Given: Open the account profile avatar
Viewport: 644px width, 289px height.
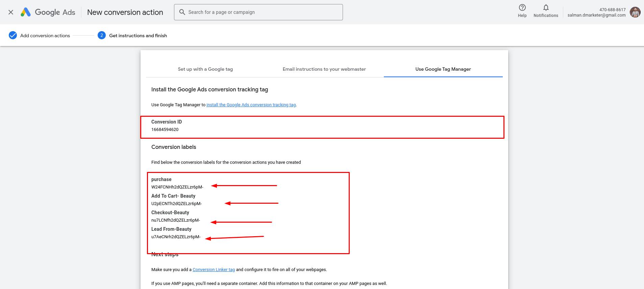Looking at the screenshot, I should [x=635, y=12].
